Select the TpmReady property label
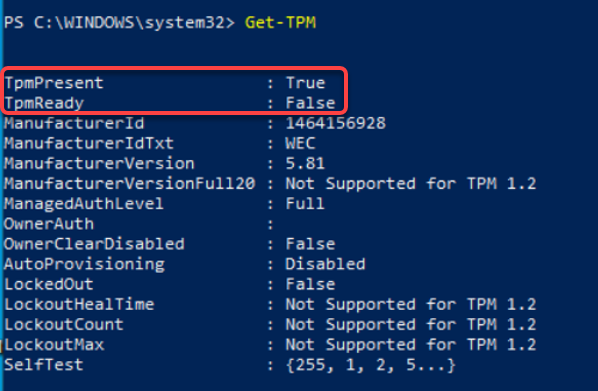The width and height of the screenshot is (598, 391). 44,104
